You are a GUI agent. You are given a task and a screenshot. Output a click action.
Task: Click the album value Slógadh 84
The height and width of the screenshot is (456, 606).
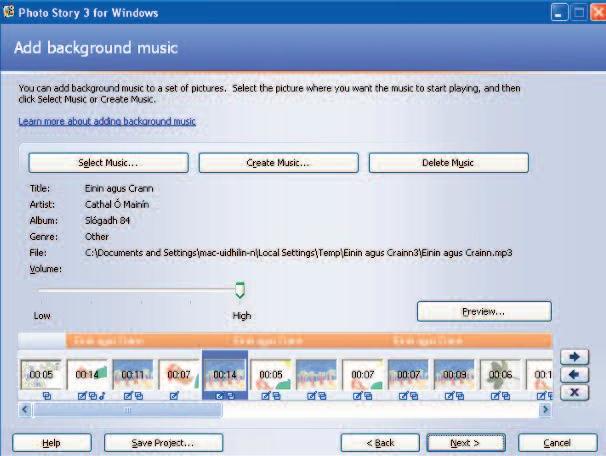tap(107, 221)
